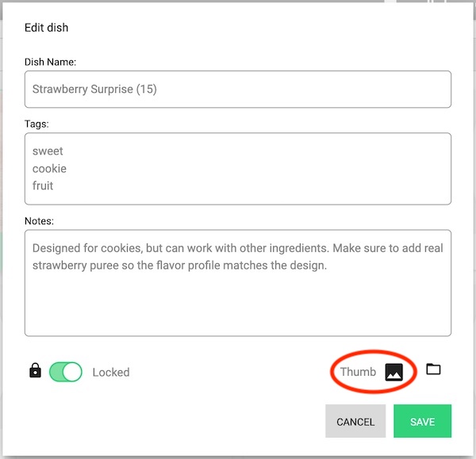476x459 pixels.
Task: Open the thumbnail image picker icon
Action: click(x=393, y=372)
